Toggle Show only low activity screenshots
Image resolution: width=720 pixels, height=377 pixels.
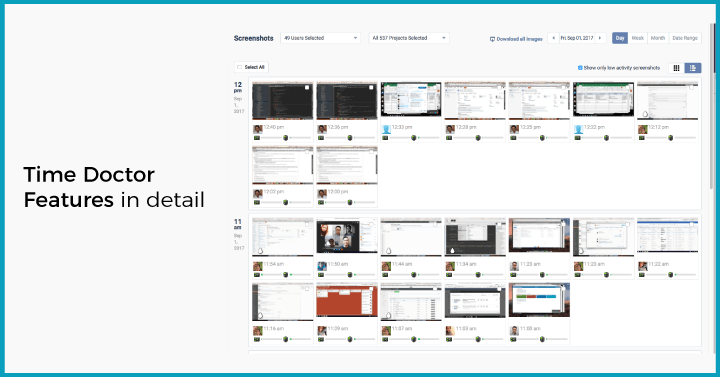point(580,68)
